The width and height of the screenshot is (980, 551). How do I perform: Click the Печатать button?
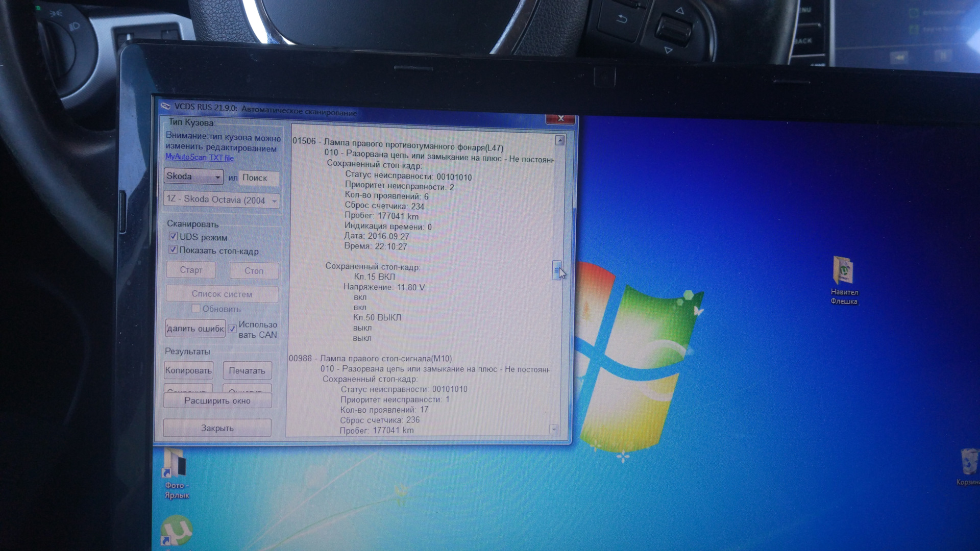(x=247, y=371)
